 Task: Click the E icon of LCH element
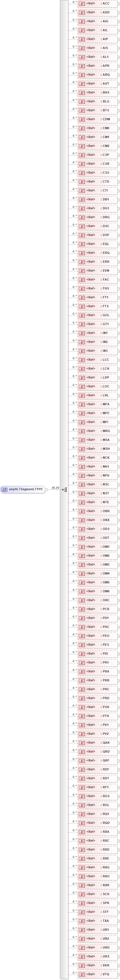tap(82, 369)
